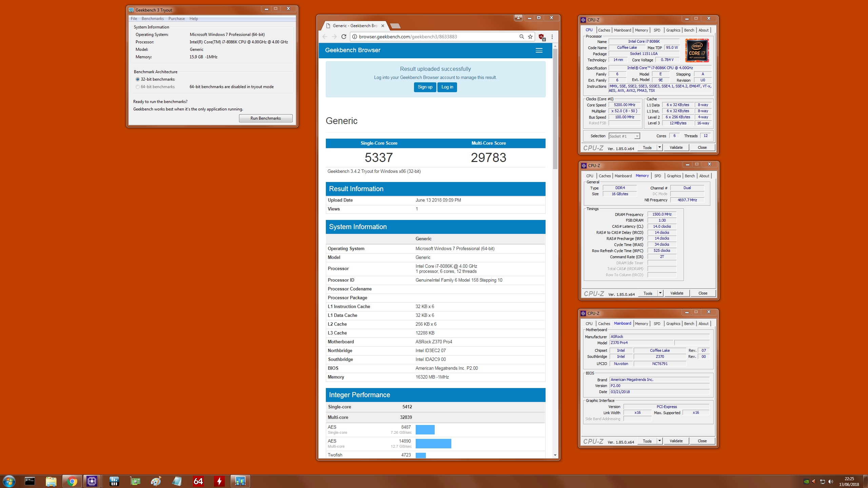Switch to Caches tab in top CPU-Z
The width and height of the screenshot is (868, 488).
(x=604, y=30)
